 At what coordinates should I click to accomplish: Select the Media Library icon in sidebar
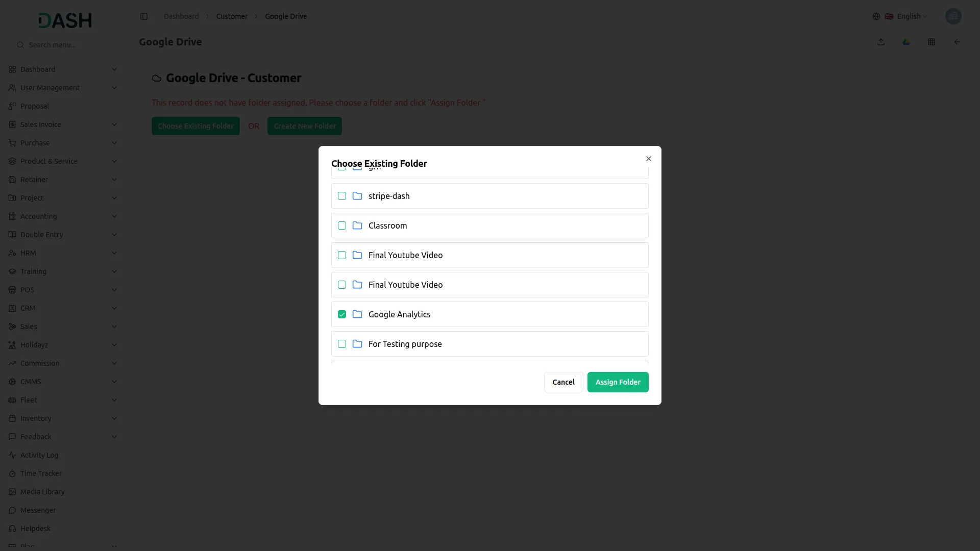(12, 492)
